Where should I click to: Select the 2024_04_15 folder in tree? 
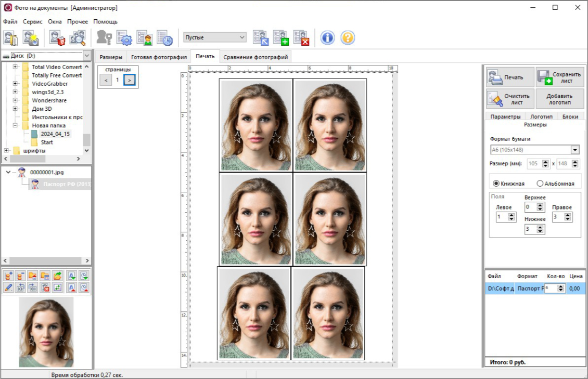[55, 134]
